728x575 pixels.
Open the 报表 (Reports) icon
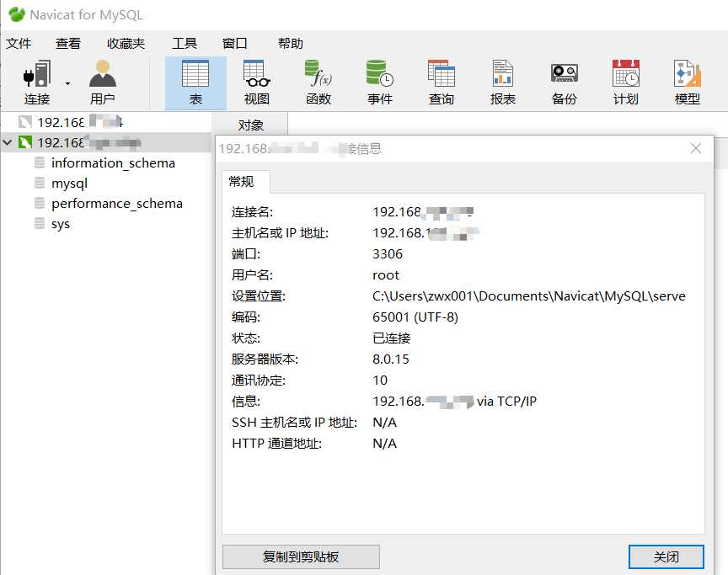pyautogui.click(x=502, y=82)
